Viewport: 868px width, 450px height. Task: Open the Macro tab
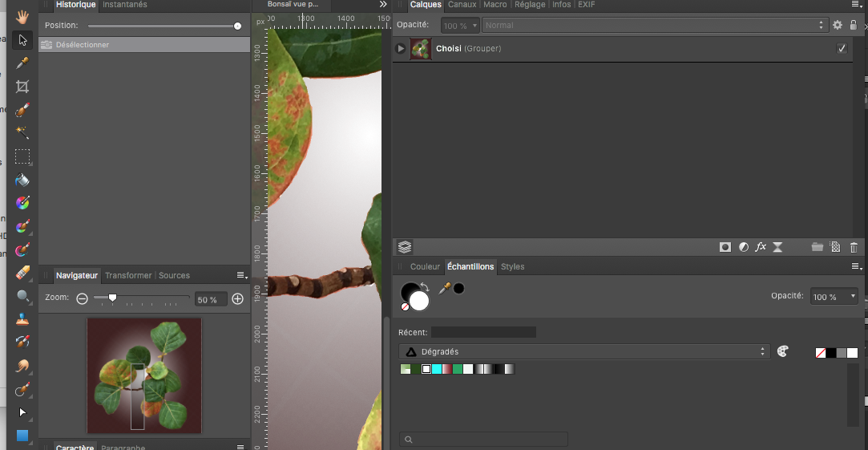coord(495,5)
